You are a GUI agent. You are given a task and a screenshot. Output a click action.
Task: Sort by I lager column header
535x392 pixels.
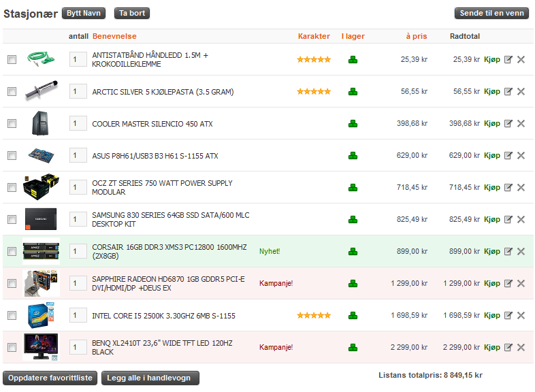pyautogui.click(x=353, y=36)
